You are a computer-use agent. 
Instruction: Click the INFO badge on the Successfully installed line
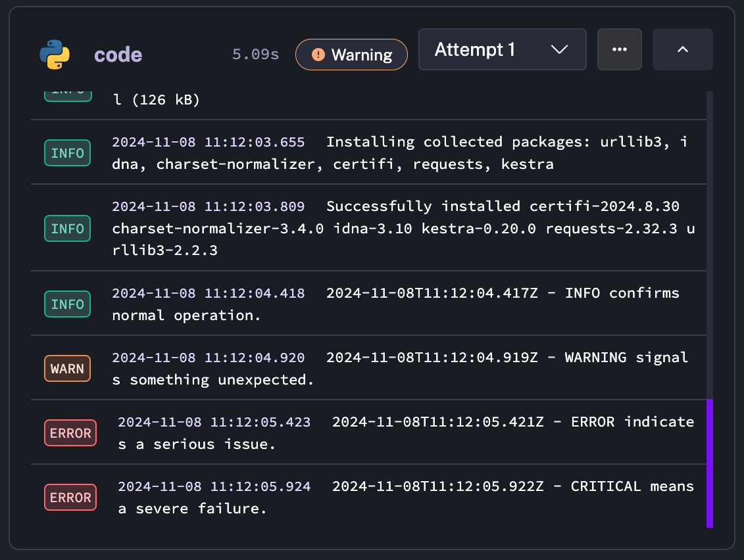(67, 228)
